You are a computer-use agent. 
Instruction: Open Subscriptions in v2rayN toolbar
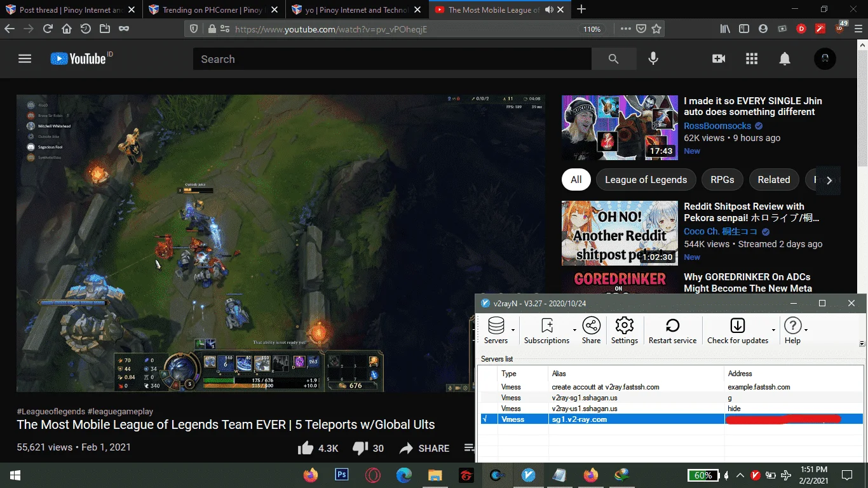[x=546, y=331]
